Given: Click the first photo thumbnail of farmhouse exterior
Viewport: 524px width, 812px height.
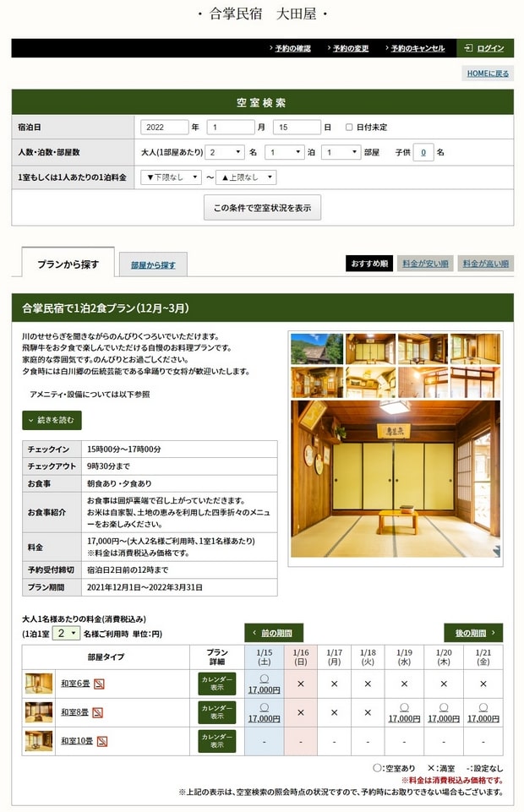Looking at the screenshot, I should coord(316,348).
